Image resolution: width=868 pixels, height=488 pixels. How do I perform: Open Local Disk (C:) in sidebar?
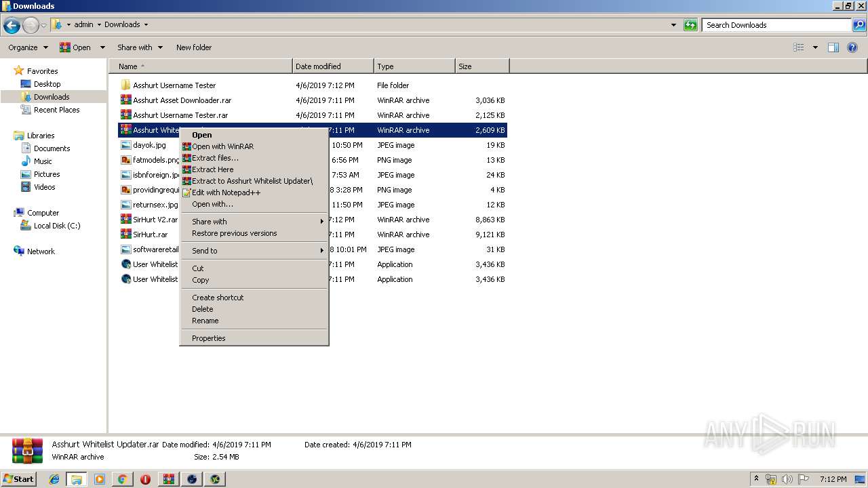click(57, 226)
